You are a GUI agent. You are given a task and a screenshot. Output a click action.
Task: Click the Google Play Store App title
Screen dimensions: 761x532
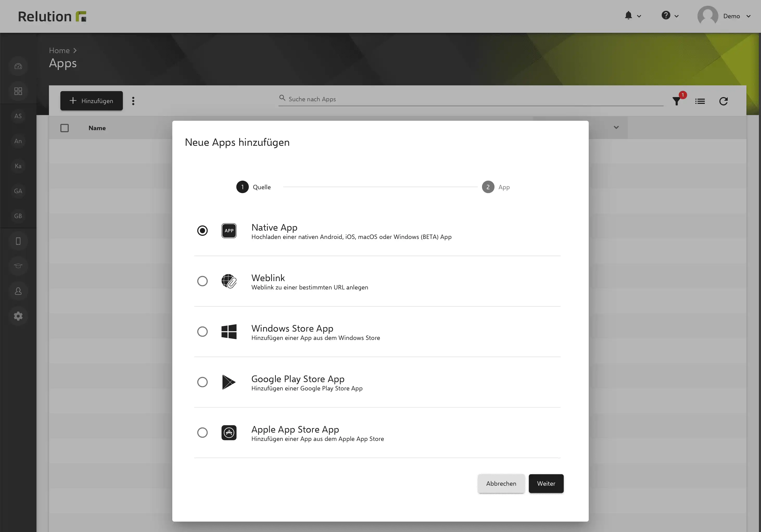click(298, 379)
